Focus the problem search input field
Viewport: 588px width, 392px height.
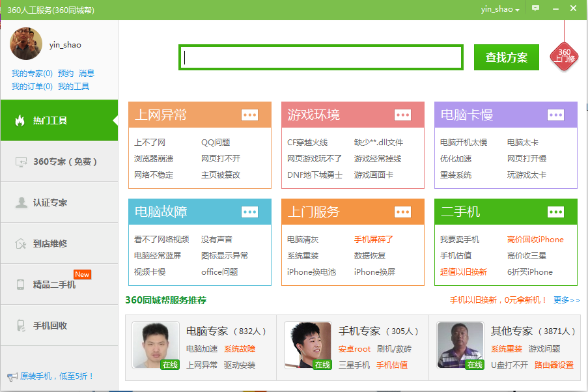point(321,57)
